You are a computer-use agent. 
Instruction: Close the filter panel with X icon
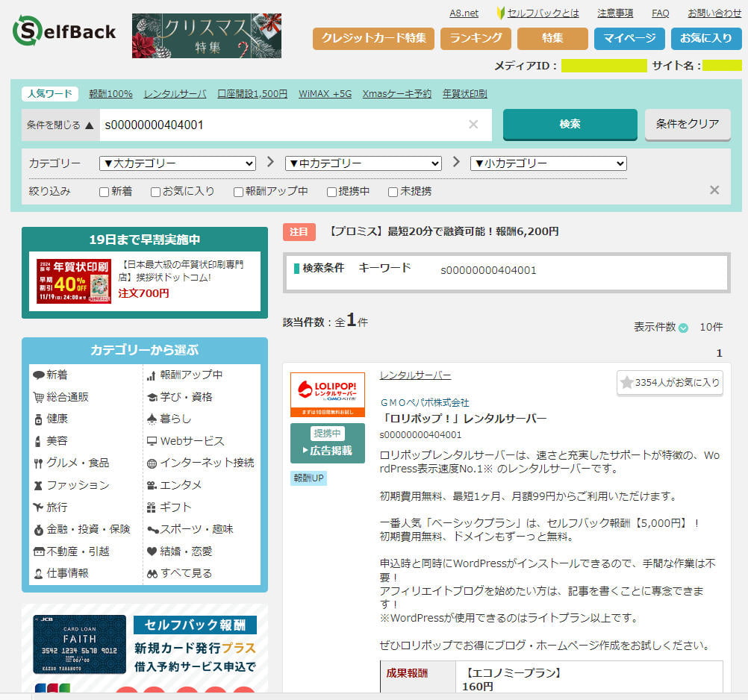(x=714, y=190)
